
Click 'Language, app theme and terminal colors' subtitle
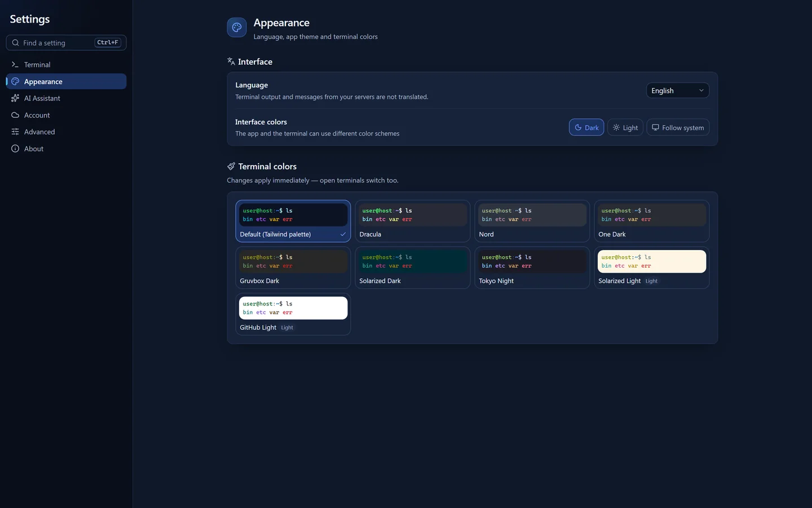click(x=316, y=37)
